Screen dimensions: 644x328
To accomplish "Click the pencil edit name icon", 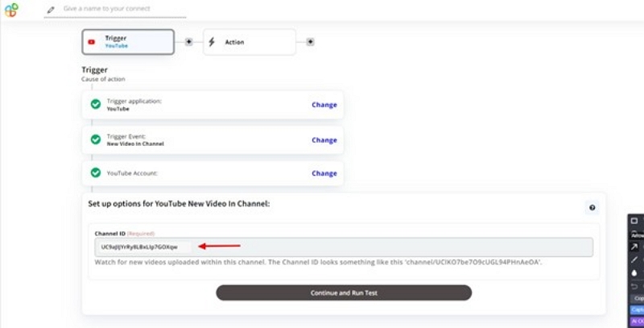I will point(51,10).
